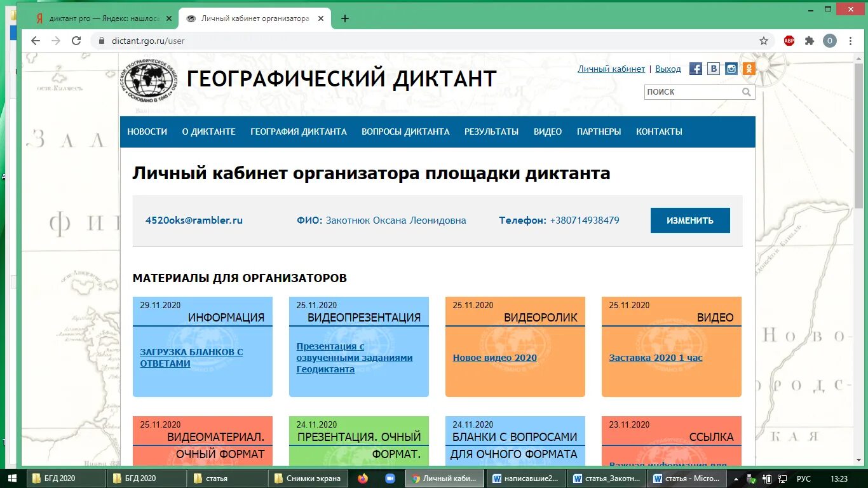Image resolution: width=868 pixels, height=488 pixels.
Task: Open the статья folder on the taskbar
Action: pos(227,478)
